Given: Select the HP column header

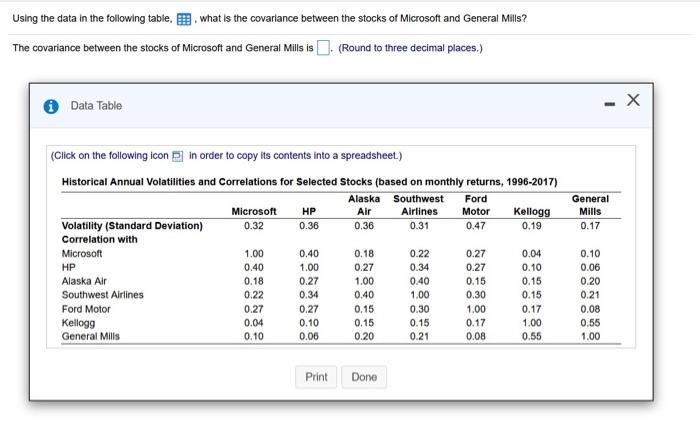Looking at the screenshot, I should pyautogui.click(x=308, y=211).
